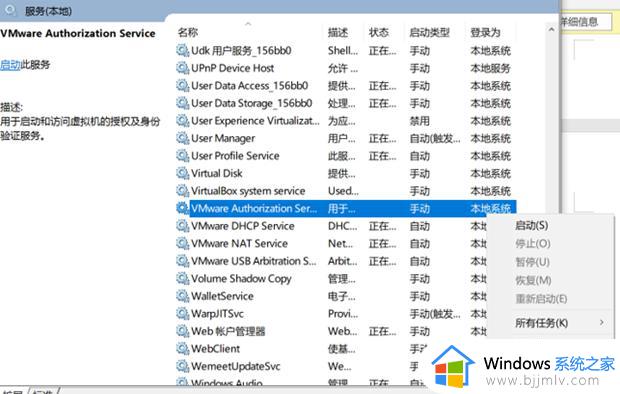
Task: Select the User Manager service
Action: [x=223, y=138]
